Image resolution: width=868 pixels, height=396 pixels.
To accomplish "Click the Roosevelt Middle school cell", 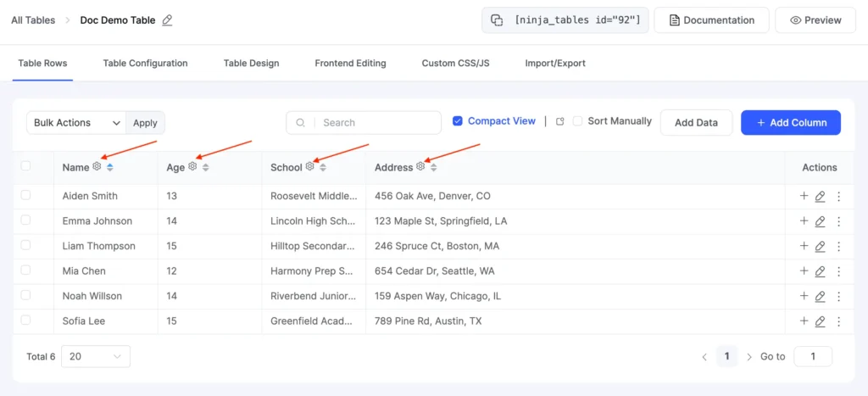I will (x=314, y=196).
